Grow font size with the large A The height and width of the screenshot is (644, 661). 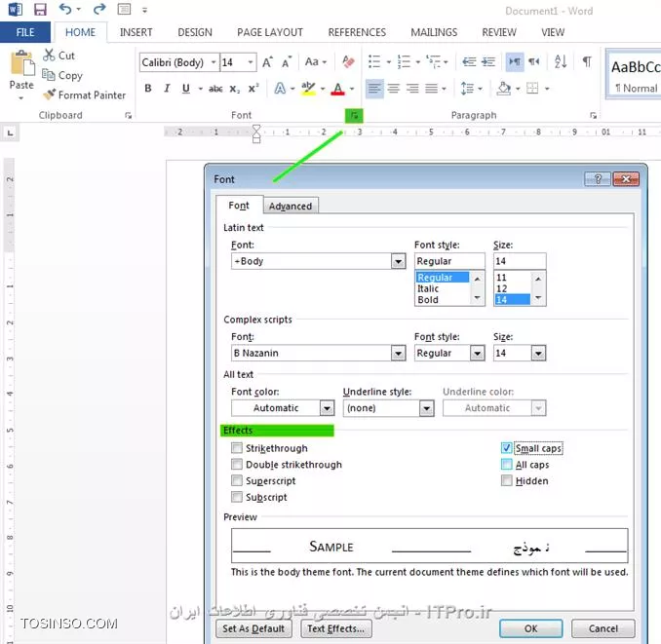[x=267, y=62]
